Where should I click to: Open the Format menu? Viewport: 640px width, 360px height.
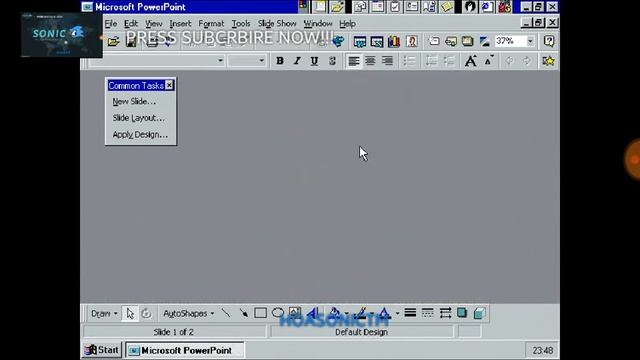(211, 24)
